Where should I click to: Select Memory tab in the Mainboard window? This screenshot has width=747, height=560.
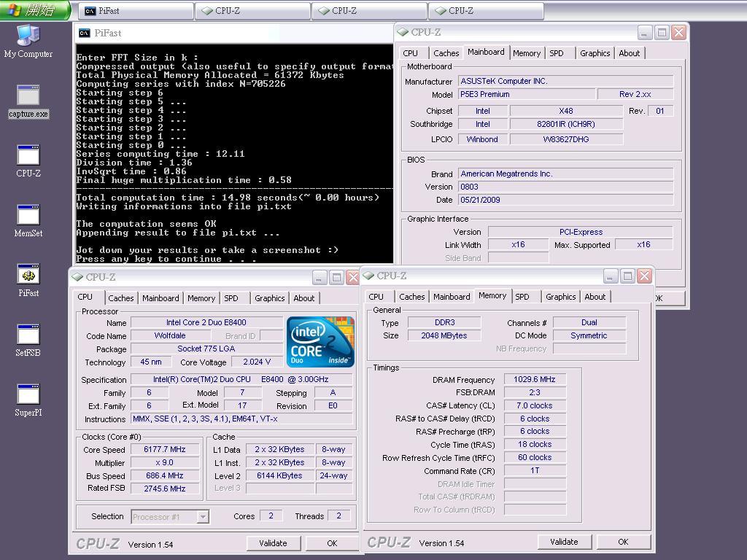527,53
